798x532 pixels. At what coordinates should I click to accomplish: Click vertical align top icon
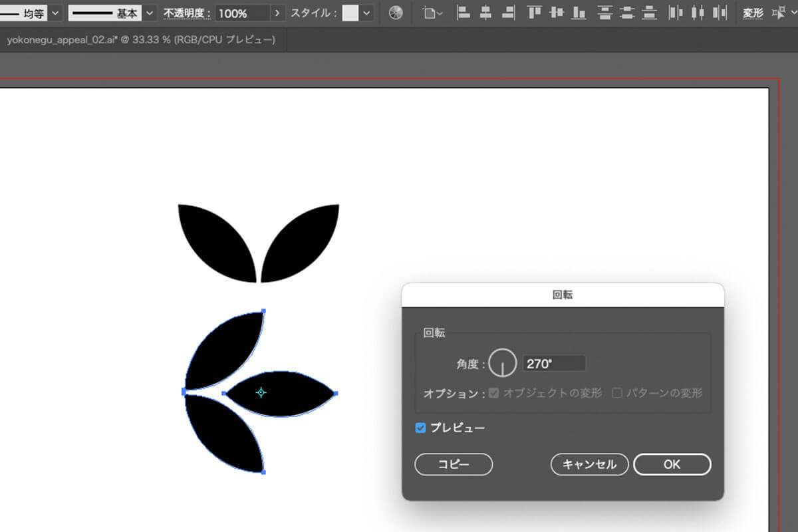point(534,13)
